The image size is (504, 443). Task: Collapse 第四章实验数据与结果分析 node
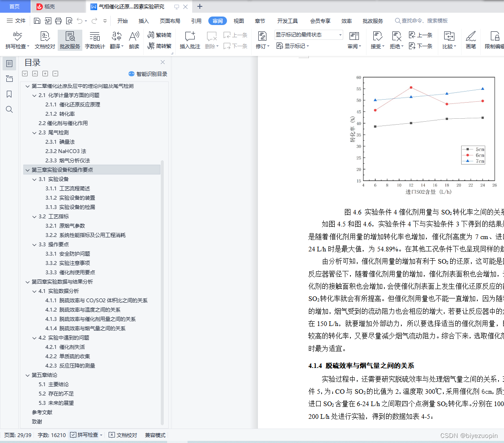[x=28, y=282]
